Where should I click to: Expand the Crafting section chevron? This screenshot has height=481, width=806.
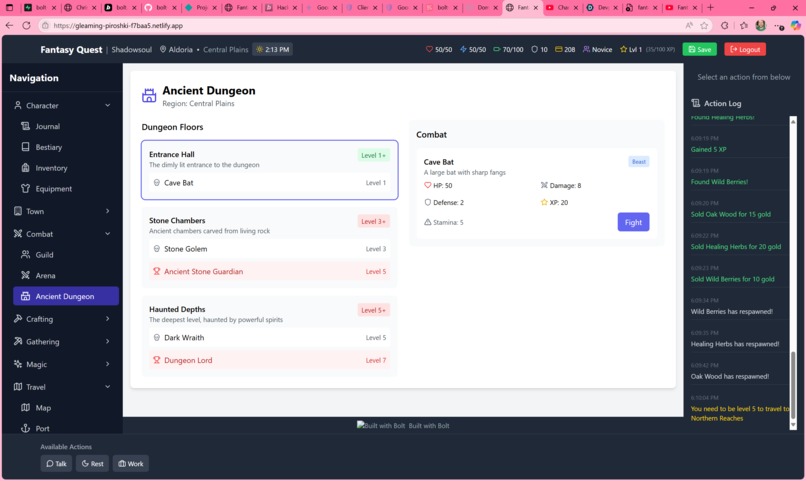(107, 319)
